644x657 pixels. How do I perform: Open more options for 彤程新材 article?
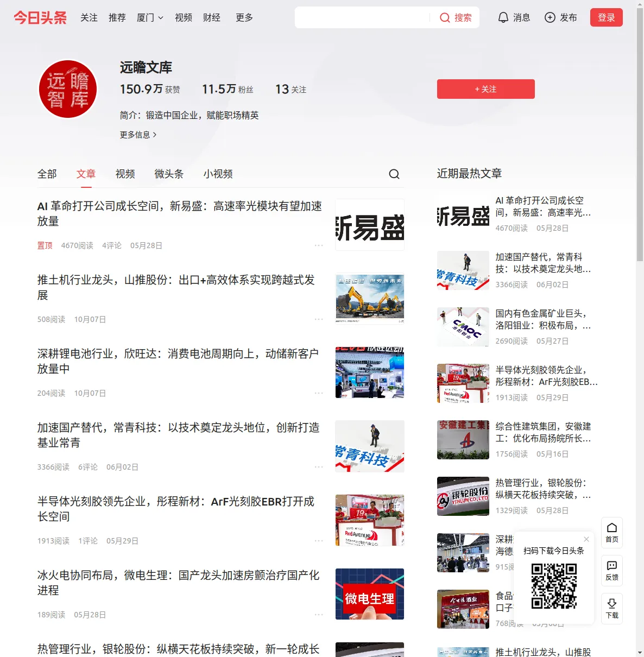[x=319, y=541]
